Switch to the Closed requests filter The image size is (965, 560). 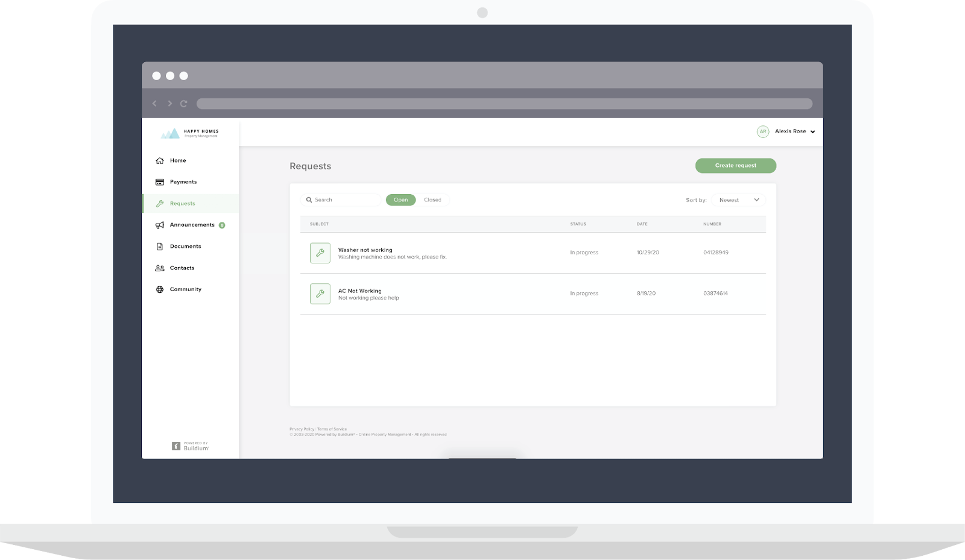tap(432, 200)
